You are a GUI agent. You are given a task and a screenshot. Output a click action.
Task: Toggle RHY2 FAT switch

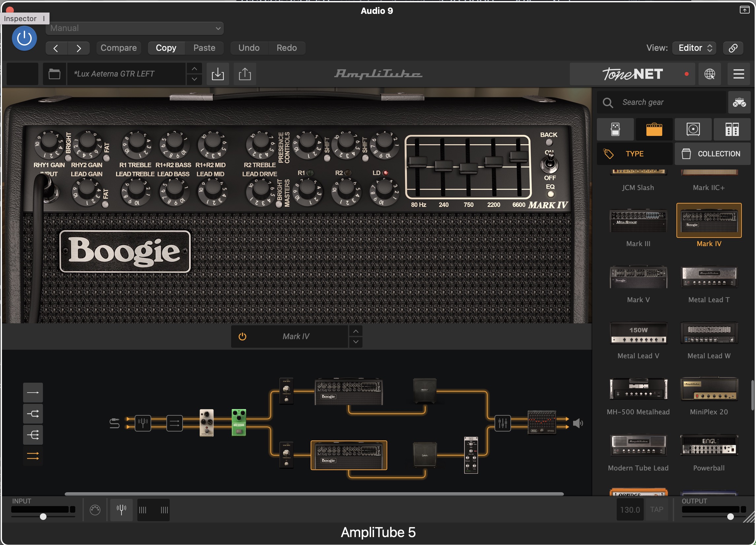point(107,158)
